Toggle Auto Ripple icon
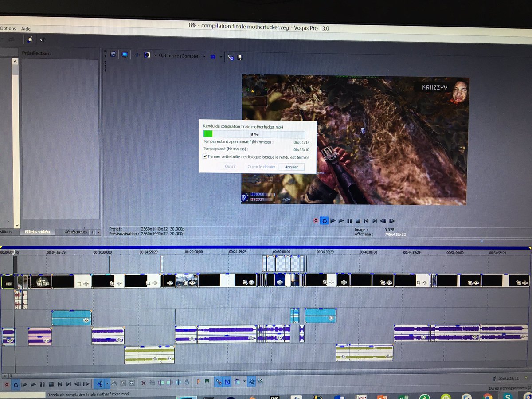Image resolution: width=532 pixels, height=399 pixels. point(237,382)
